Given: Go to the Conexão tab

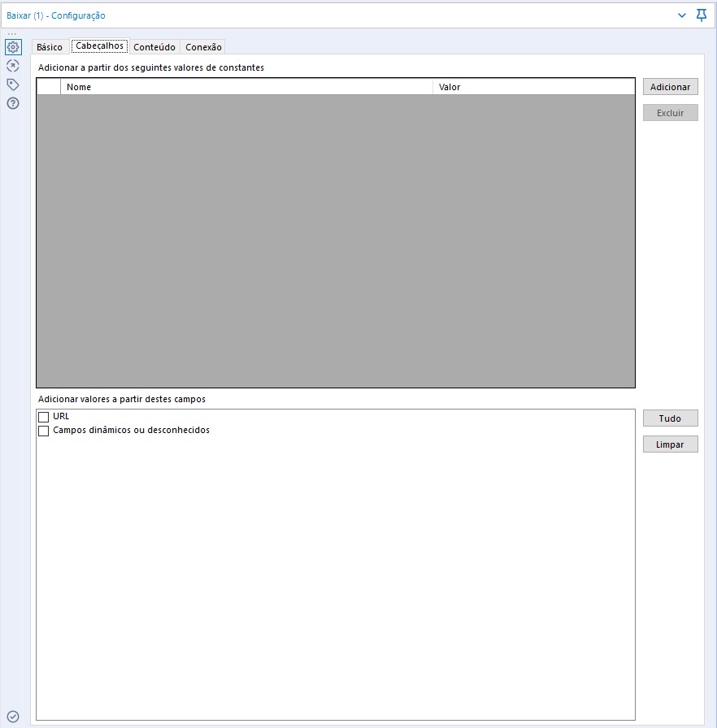Looking at the screenshot, I should click(x=203, y=47).
